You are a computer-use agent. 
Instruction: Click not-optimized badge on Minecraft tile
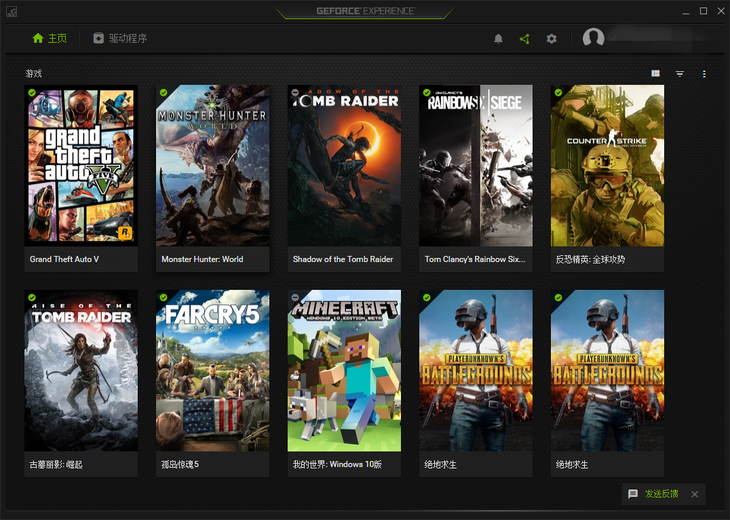point(295,297)
